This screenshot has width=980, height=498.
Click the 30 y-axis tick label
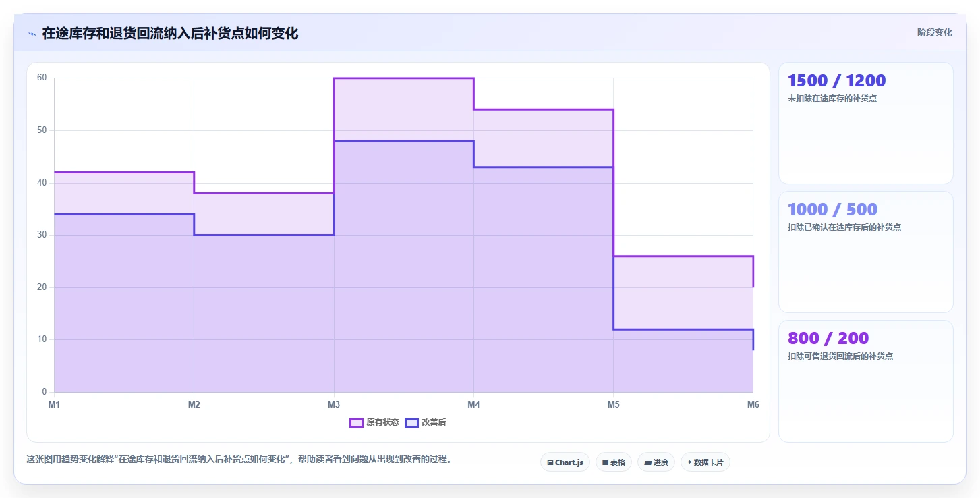[42, 235]
